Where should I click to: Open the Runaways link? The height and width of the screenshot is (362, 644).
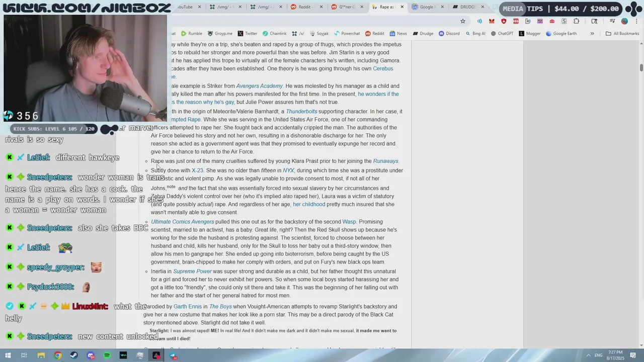pyautogui.click(x=386, y=161)
